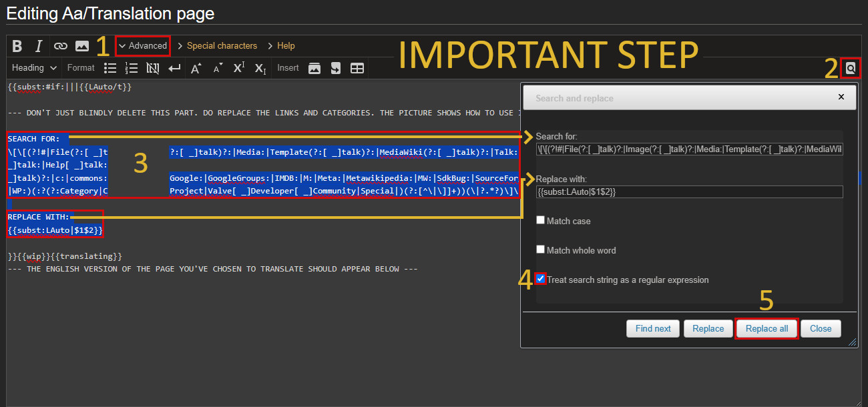Click the {{subst:LAuto|$1$2}} line in the editor
This screenshot has width=868, height=407.
coord(55,230)
